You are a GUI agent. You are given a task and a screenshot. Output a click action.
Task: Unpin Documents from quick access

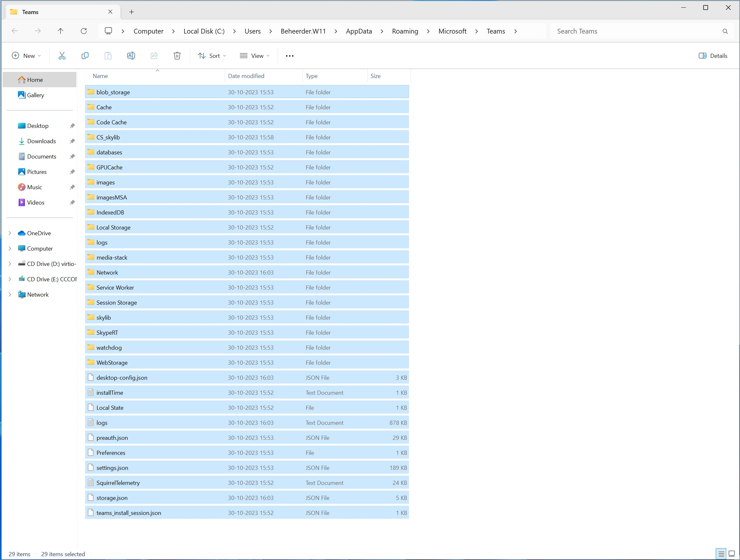(72, 157)
